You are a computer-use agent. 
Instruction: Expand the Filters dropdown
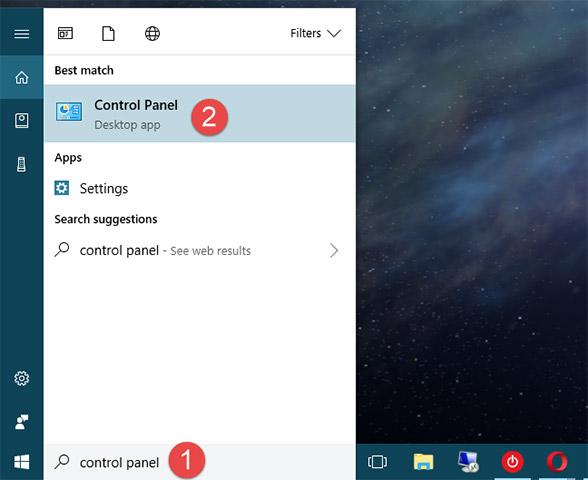(315, 33)
